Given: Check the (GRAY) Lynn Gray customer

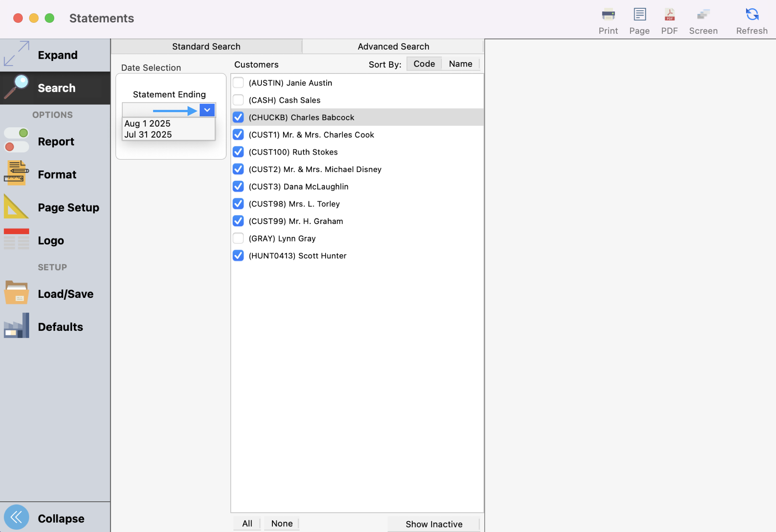Looking at the screenshot, I should point(238,238).
